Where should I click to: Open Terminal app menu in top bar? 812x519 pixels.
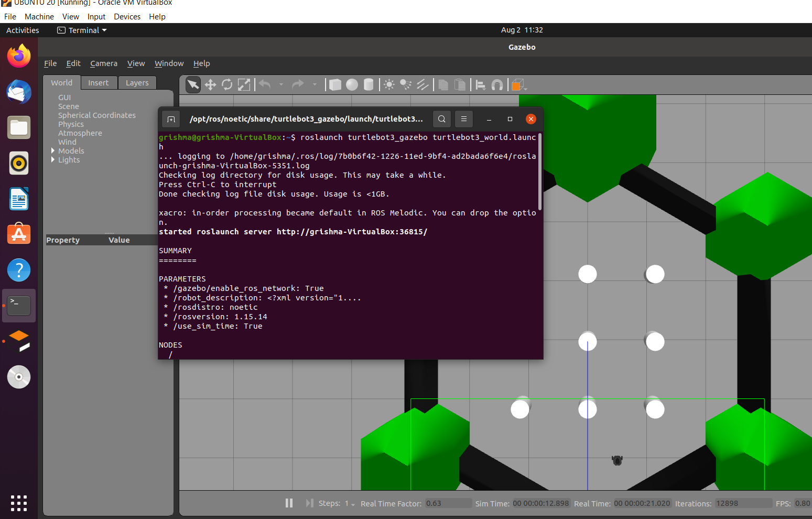tap(82, 30)
